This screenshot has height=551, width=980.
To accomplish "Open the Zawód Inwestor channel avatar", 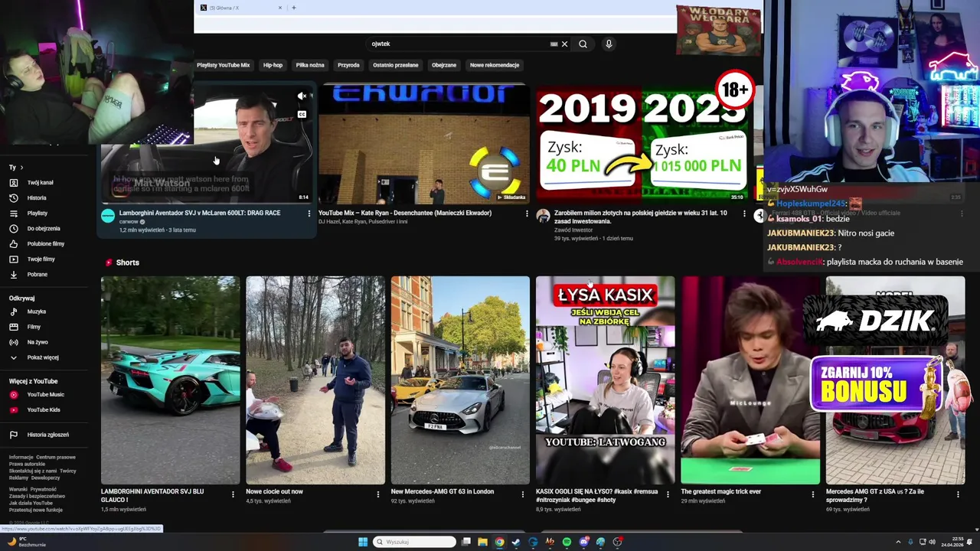I will (x=543, y=217).
